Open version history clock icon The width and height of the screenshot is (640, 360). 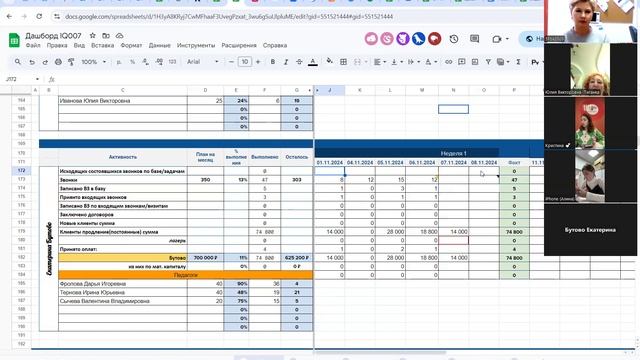454,39
